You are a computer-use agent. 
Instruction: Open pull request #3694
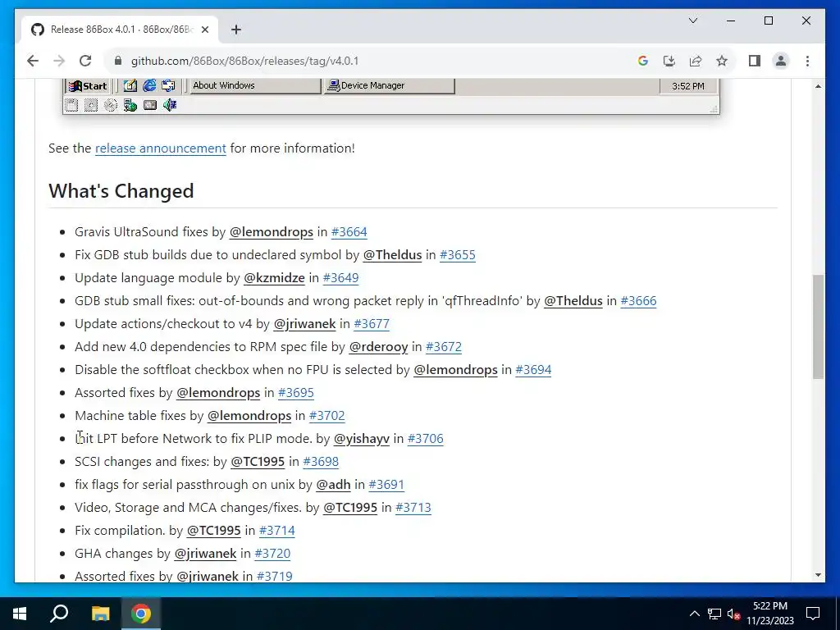(533, 370)
